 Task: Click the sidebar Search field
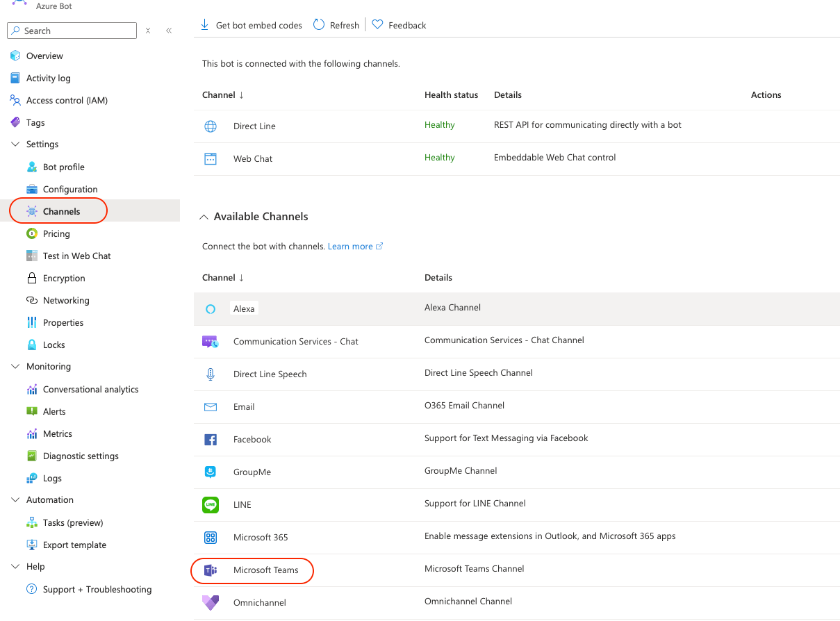(x=72, y=31)
